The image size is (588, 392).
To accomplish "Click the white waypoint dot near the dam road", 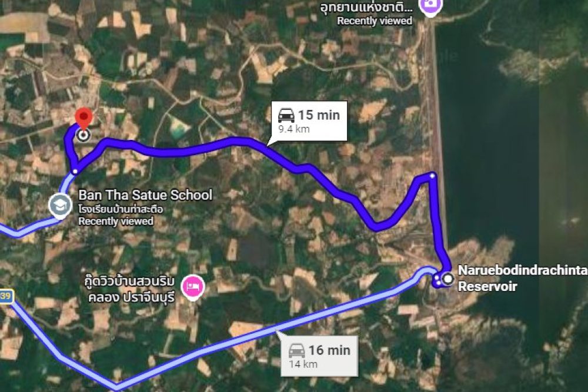I will (x=432, y=175).
